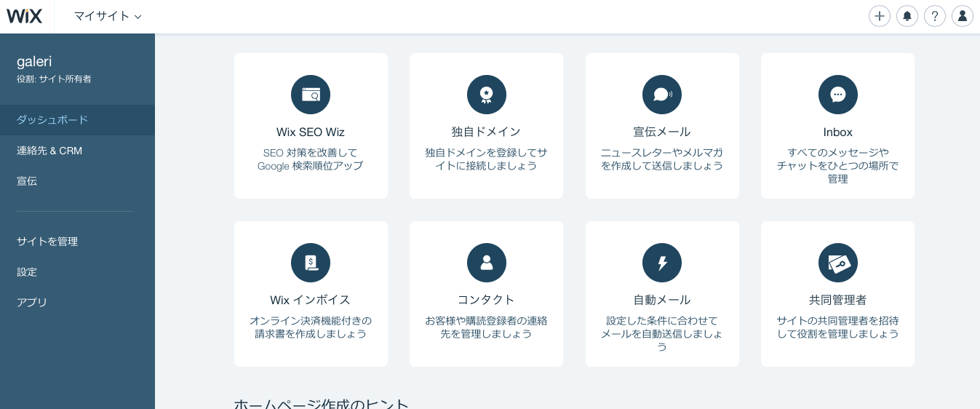Click the 独自ドメイン ribbon icon
The height and width of the screenshot is (409, 980).
tap(487, 95)
